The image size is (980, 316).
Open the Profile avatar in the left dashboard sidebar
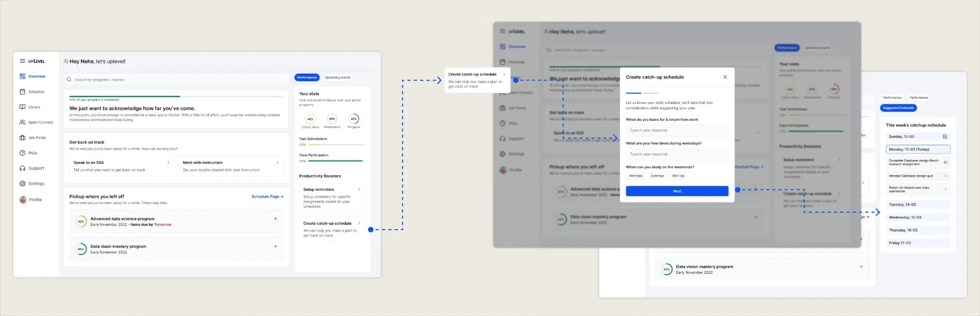tap(23, 200)
